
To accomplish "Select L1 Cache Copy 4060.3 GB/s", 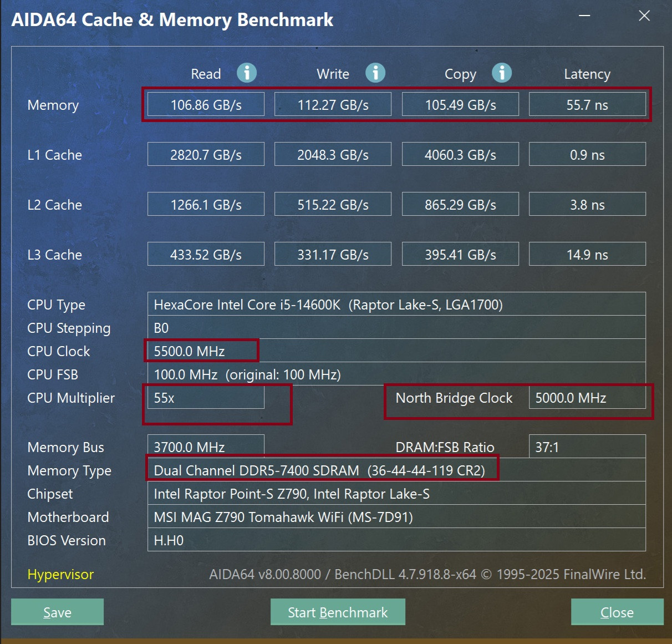I will tap(460, 154).
